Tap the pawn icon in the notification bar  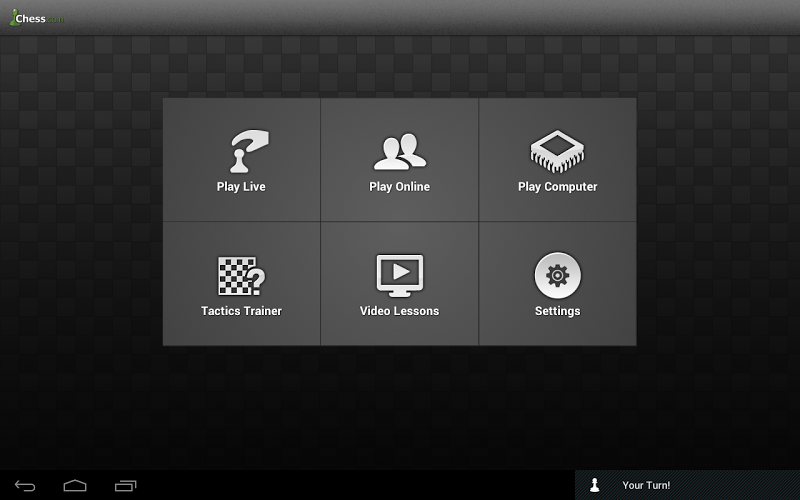(594, 485)
